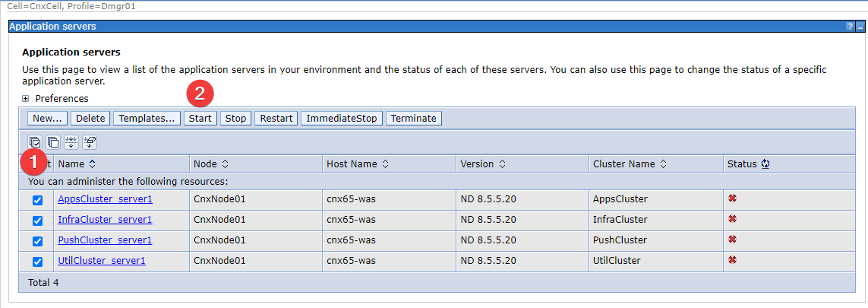This screenshot has width=868, height=308.
Task: Sort the table by Name column
Action: [92, 164]
